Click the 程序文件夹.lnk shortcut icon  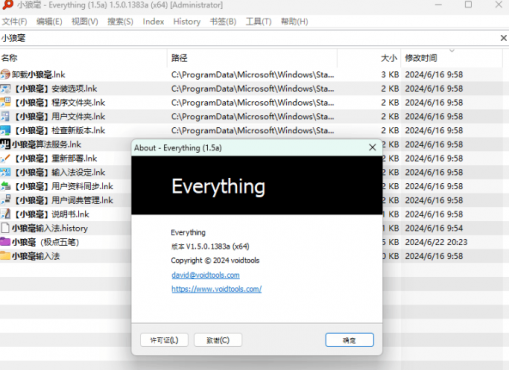tap(5, 102)
